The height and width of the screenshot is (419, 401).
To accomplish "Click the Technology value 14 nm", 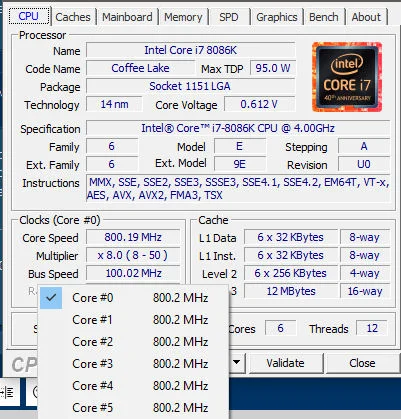I will 114,104.
